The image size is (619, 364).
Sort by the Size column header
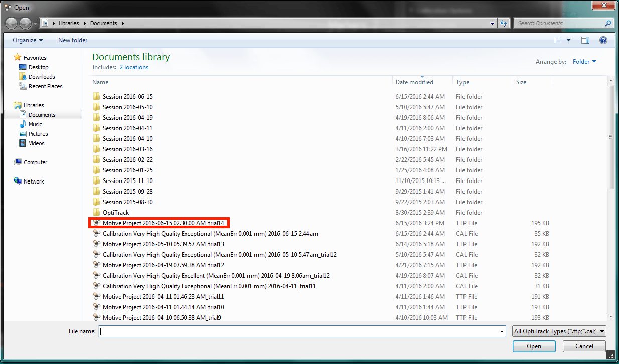[x=533, y=82]
